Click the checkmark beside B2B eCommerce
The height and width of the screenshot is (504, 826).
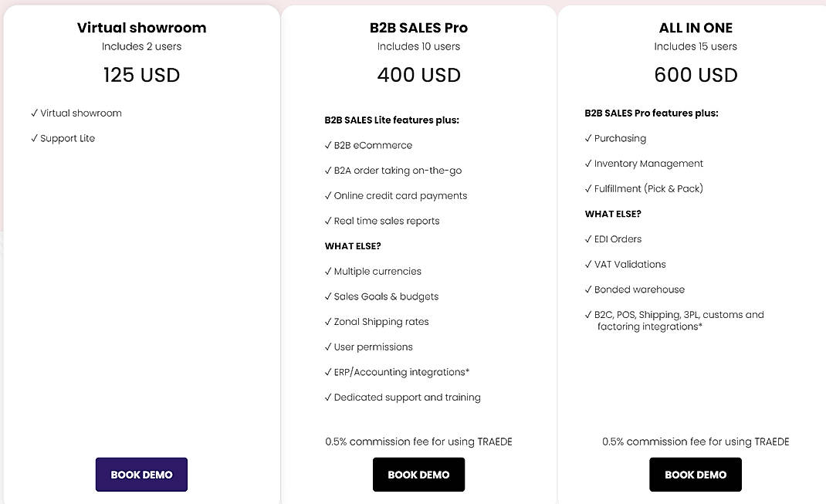pyautogui.click(x=327, y=145)
